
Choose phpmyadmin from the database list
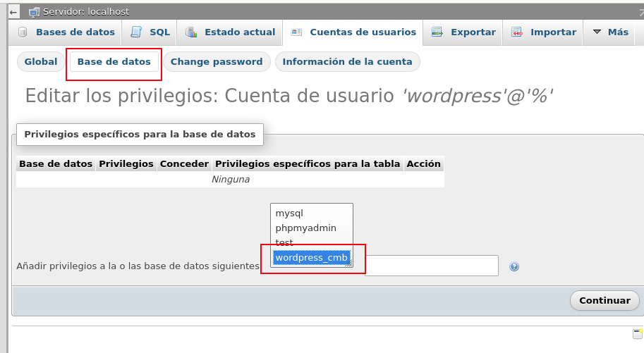click(305, 228)
